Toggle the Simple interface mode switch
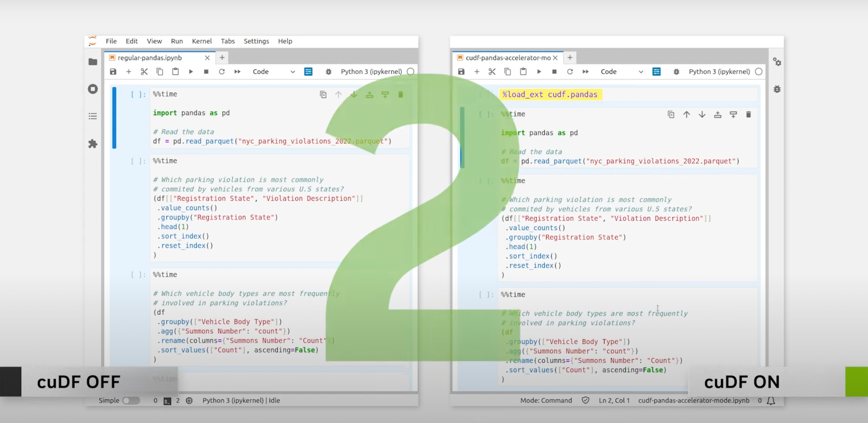Viewport: 868px width, 423px height. click(131, 400)
